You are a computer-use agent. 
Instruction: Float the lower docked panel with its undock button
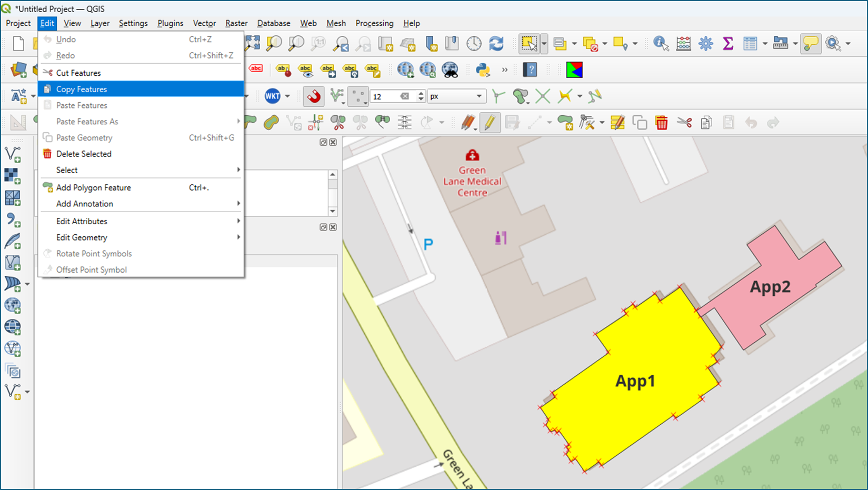click(x=323, y=227)
